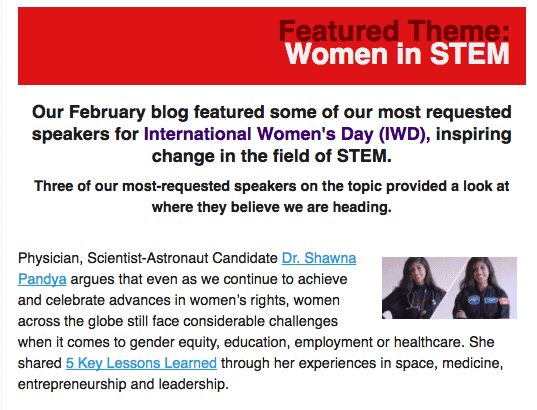Open the 5 Key Lessons Learned link
The width and height of the screenshot is (537, 410).
[x=141, y=363]
